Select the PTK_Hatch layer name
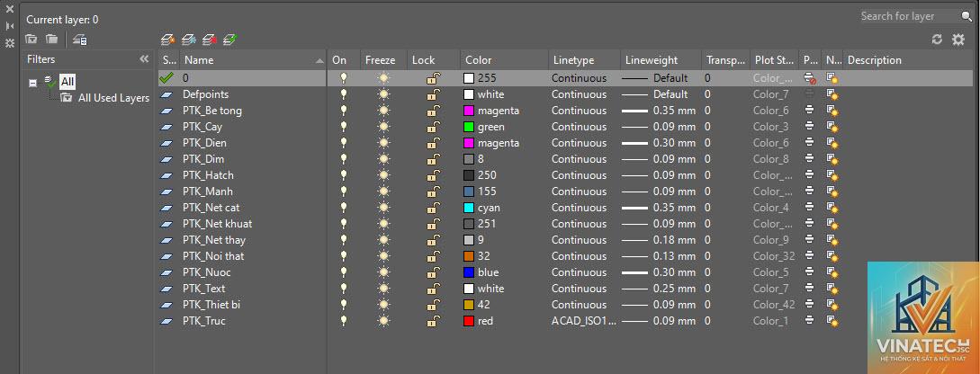The height and width of the screenshot is (374, 980). [x=208, y=175]
